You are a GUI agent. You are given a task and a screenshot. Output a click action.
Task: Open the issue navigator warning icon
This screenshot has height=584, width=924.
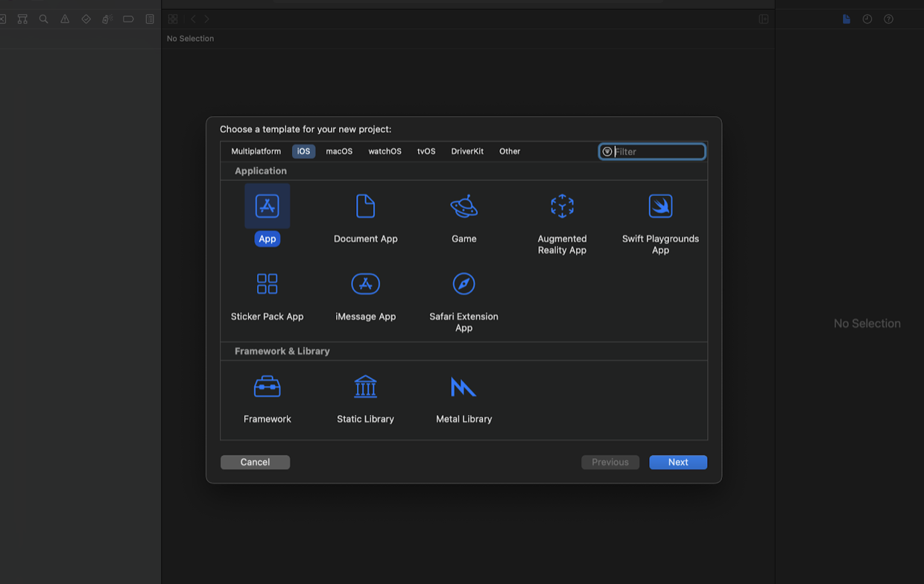(65, 19)
